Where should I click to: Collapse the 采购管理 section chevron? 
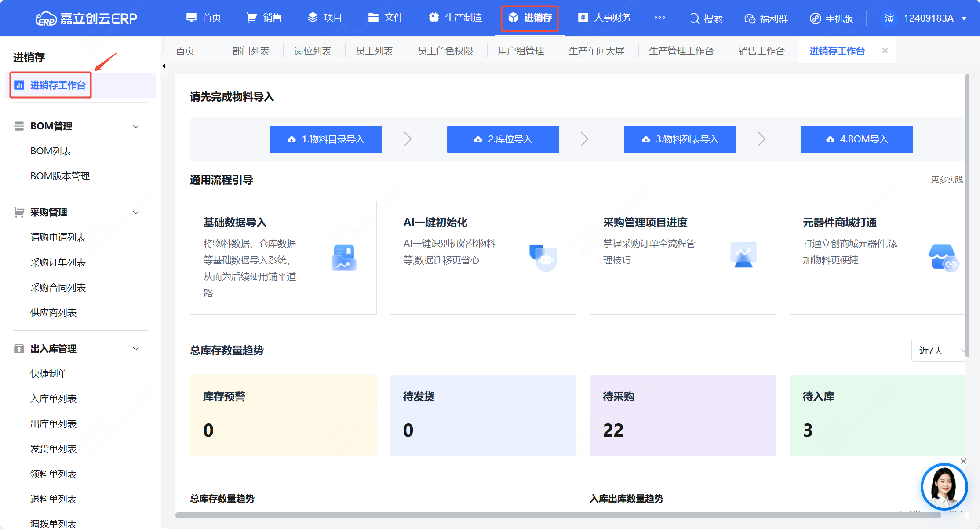(x=136, y=212)
